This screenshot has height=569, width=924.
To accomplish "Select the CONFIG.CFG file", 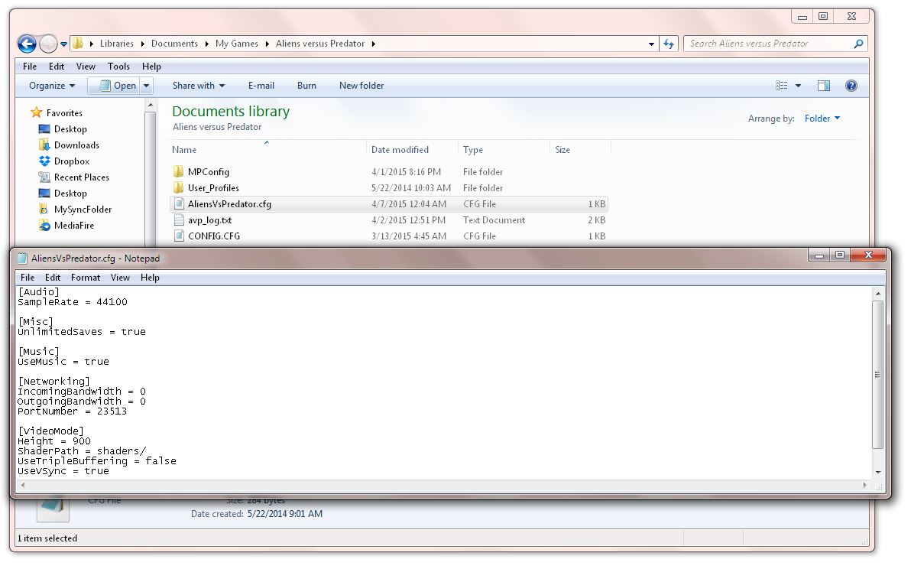I will (213, 236).
